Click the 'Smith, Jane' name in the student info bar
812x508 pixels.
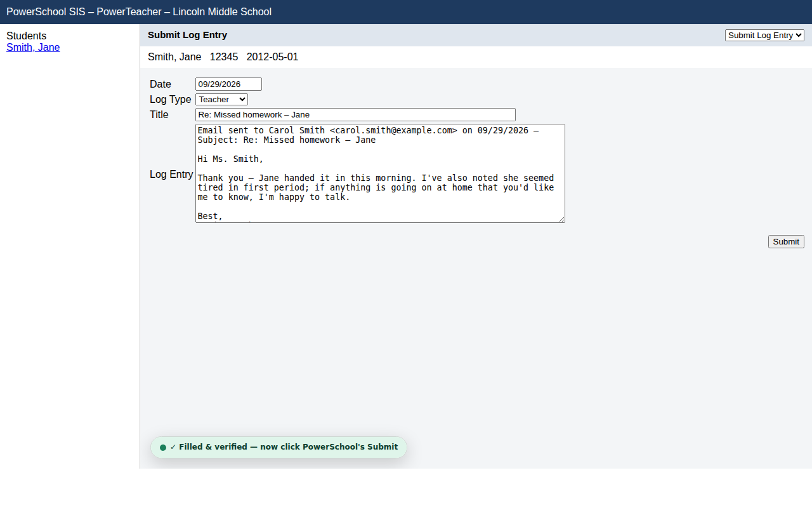[x=174, y=57]
